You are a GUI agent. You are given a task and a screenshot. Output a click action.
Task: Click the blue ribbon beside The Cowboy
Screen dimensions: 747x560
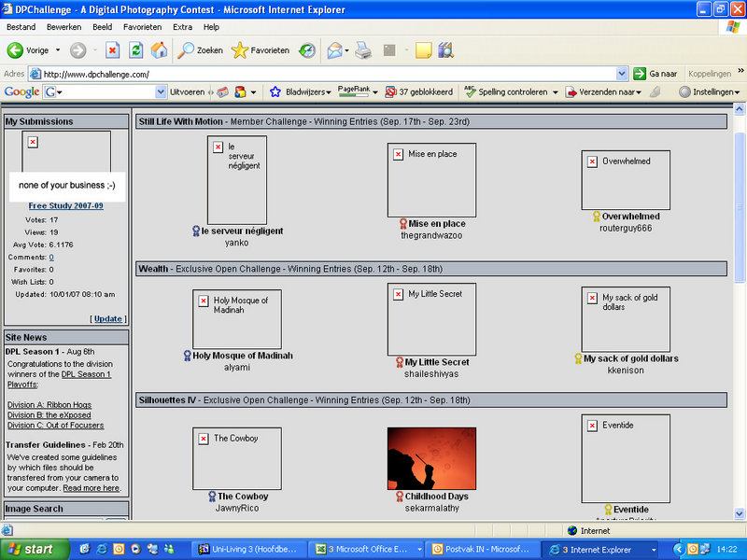click(x=212, y=497)
